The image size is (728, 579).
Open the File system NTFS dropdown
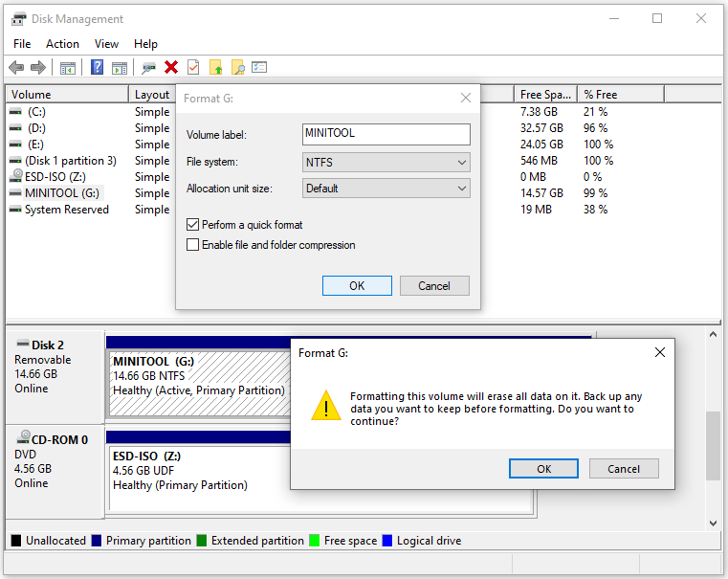tap(386, 162)
